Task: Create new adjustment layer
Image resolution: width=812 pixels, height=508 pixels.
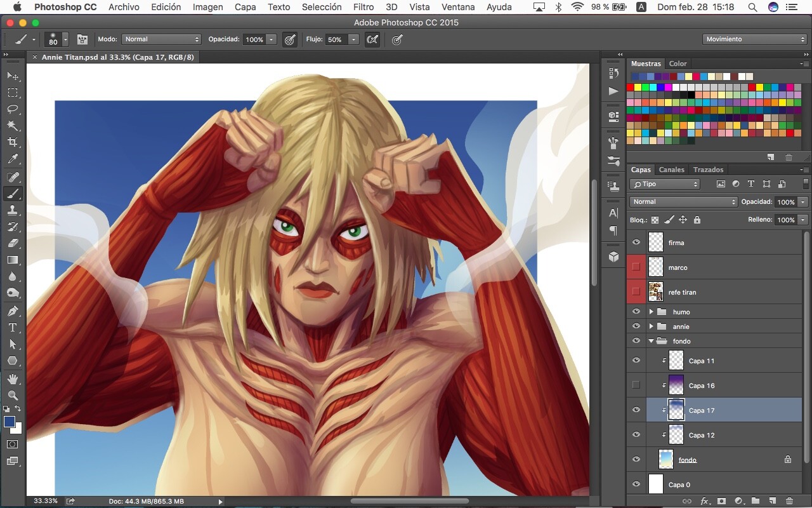Action: click(x=738, y=501)
